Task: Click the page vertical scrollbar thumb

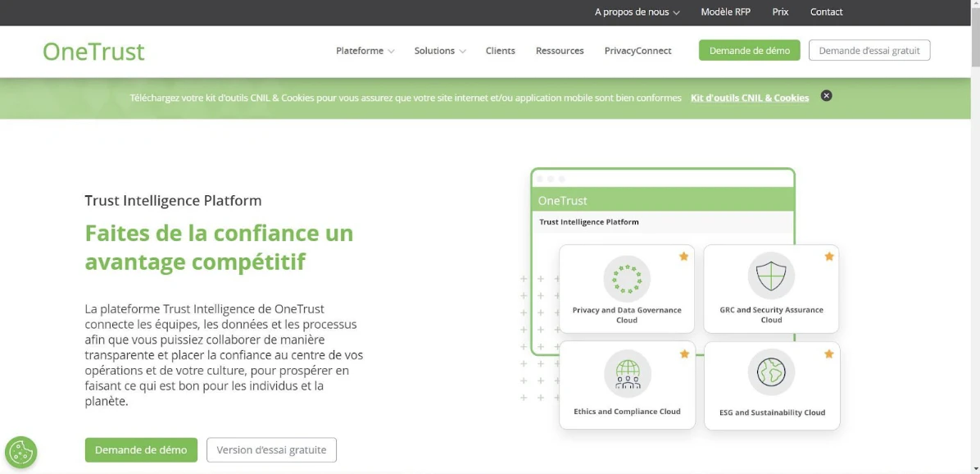Action: (975, 38)
